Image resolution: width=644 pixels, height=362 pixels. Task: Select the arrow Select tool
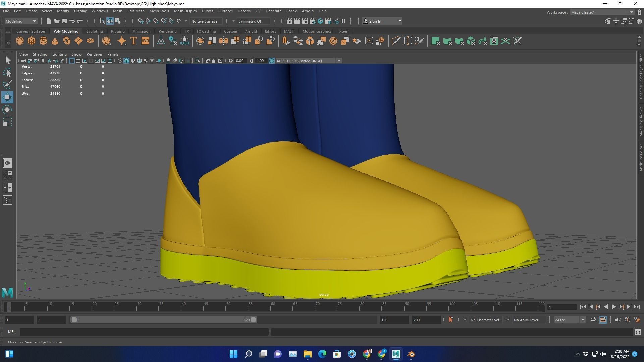[7, 60]
